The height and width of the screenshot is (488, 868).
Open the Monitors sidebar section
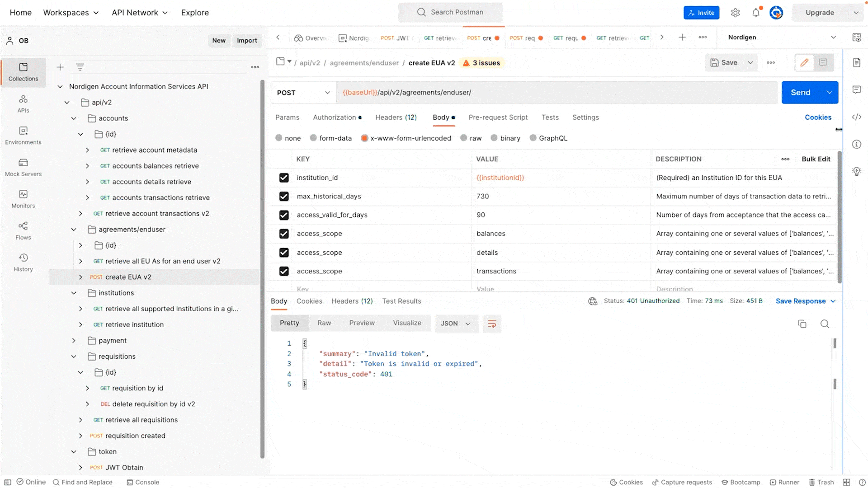(x=23, y=199)
